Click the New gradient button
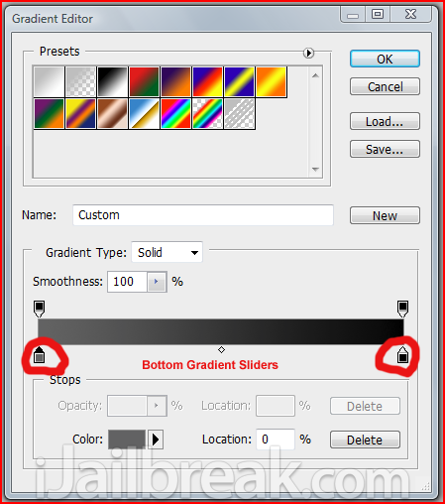445x504 pixels. pos(385,215)
